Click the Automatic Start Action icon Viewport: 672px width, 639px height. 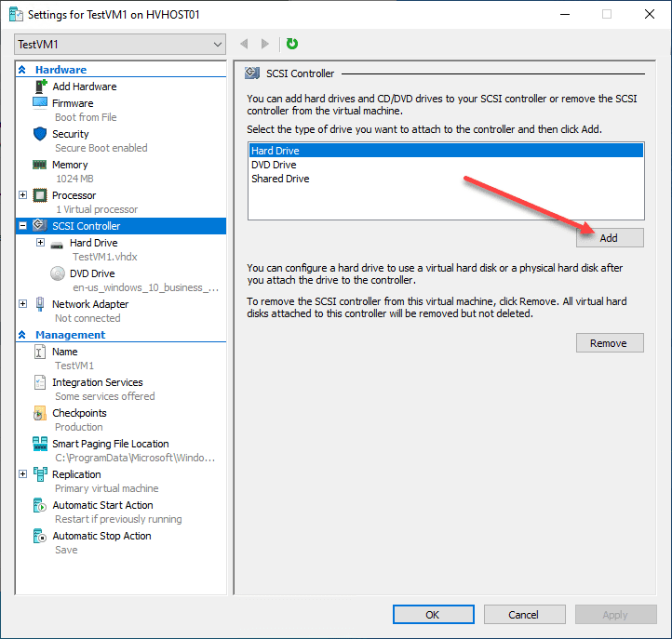[40, 505]
